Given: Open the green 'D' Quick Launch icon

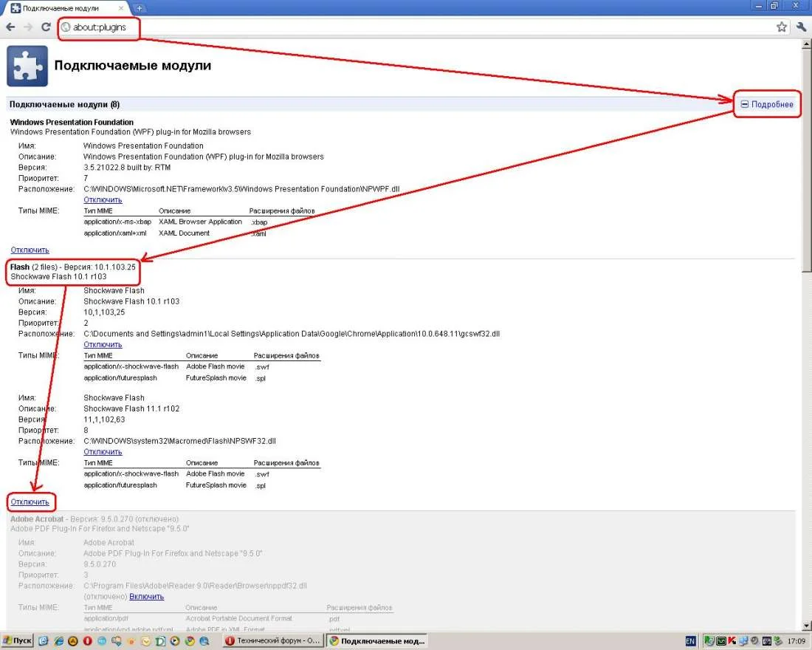Looking at the screenshot, I should pyautogui.click(x=160, y=641).
